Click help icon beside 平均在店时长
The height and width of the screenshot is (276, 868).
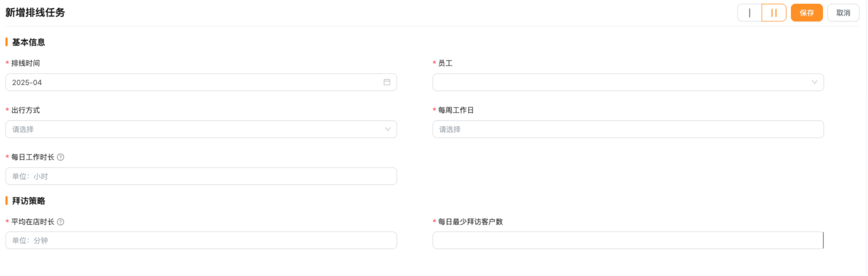pyautogui.click(x=61, y=222)
